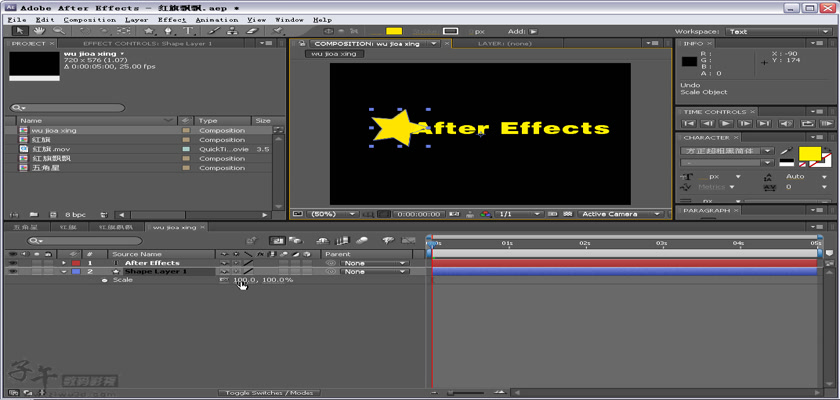Open the composition mini-flowchart icon in timeline
840x400 pixels.
pos(251,241)
